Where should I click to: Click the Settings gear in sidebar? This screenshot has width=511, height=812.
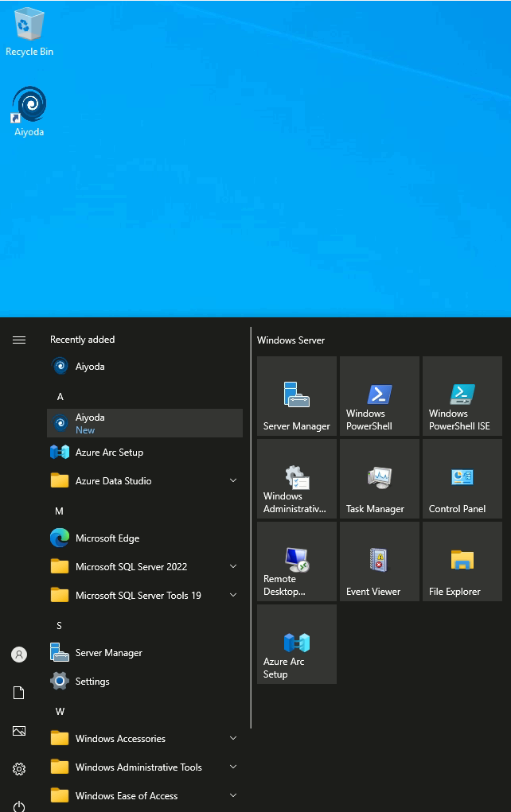[x=19, y=769]
